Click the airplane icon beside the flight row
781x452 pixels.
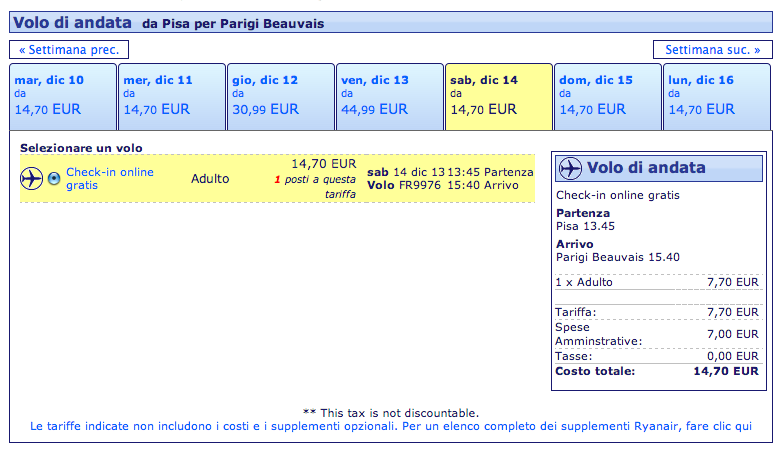click(31, 178)
